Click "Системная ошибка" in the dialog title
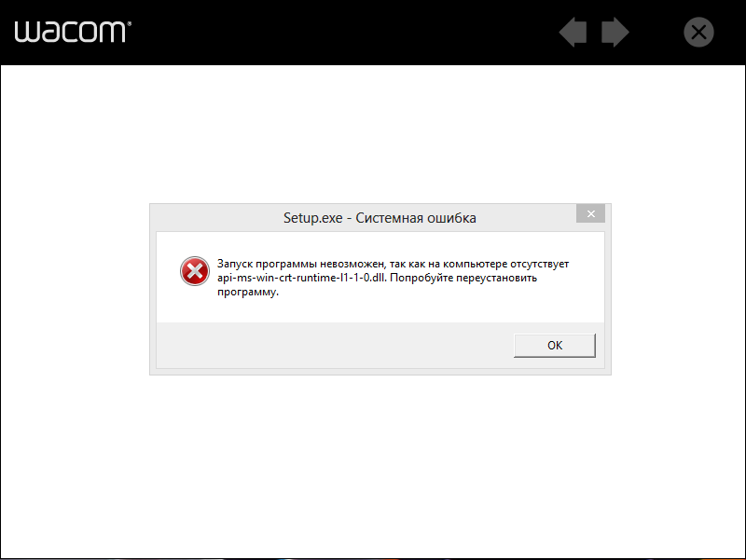 (416, 218)
